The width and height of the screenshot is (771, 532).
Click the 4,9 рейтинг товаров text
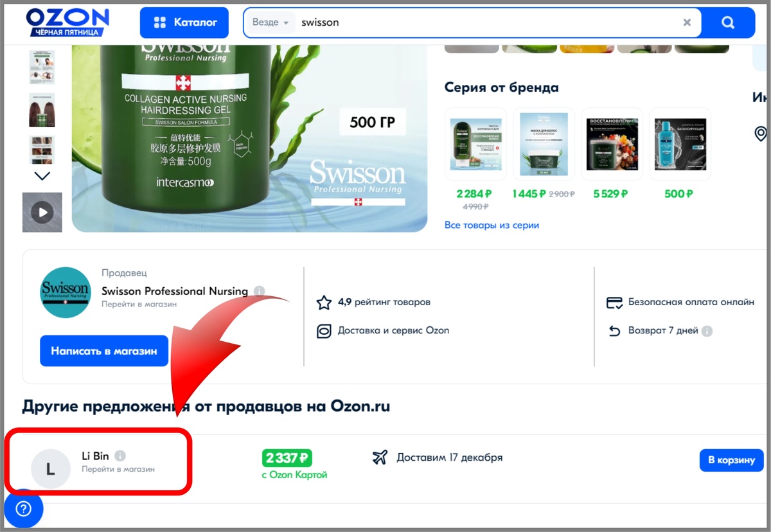pyautogui.click(x=384, y=302)
